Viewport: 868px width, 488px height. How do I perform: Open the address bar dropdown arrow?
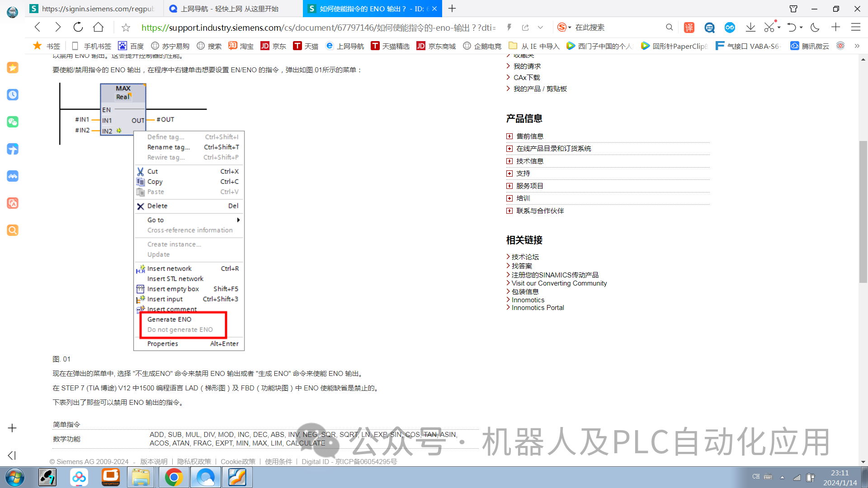[x=540, y=28]
